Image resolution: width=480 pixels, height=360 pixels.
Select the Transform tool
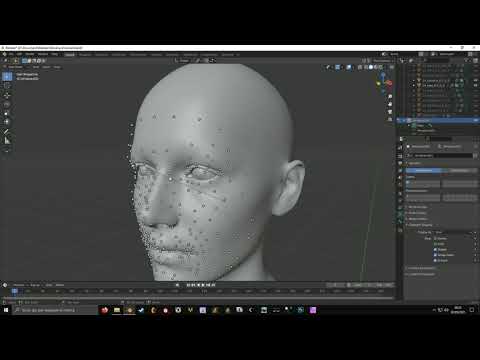pos(7,122)
